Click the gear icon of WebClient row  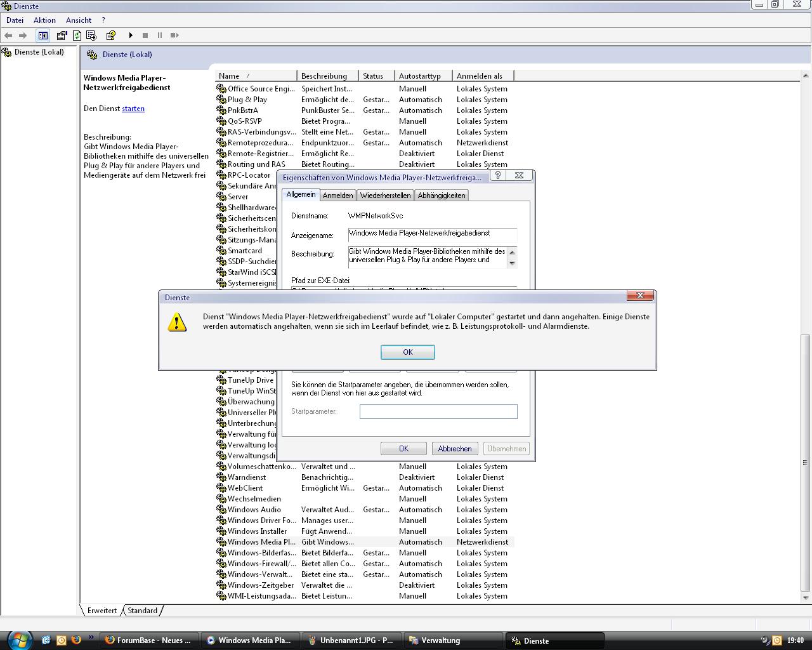pyautogui.click(x=221, y=488)
